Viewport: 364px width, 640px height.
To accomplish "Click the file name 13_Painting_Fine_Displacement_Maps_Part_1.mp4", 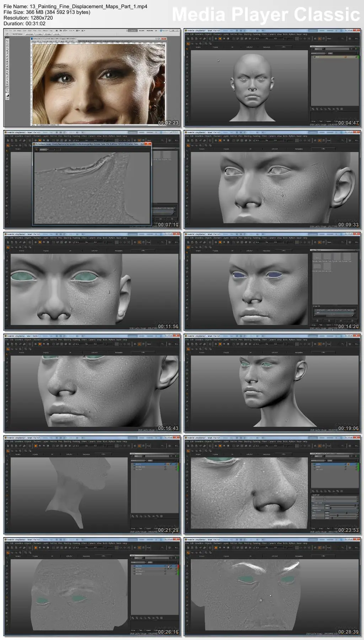I will coord(89,6).
